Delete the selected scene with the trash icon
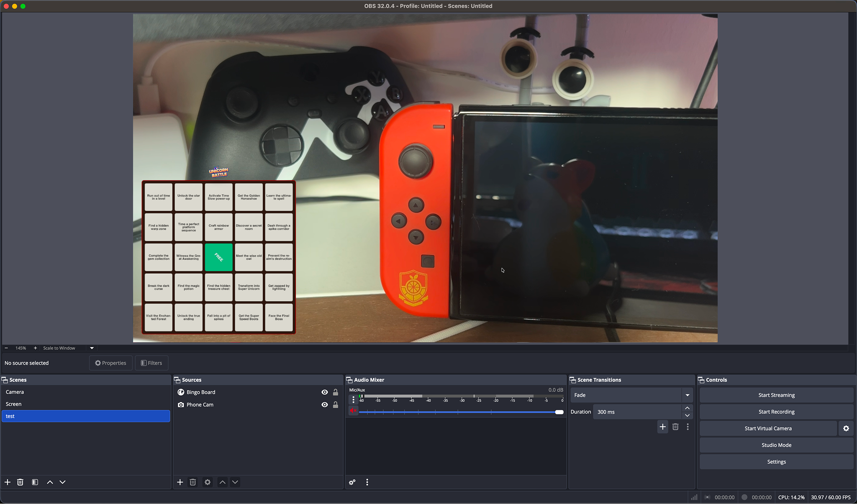The image size is (857, 504). 20,482
